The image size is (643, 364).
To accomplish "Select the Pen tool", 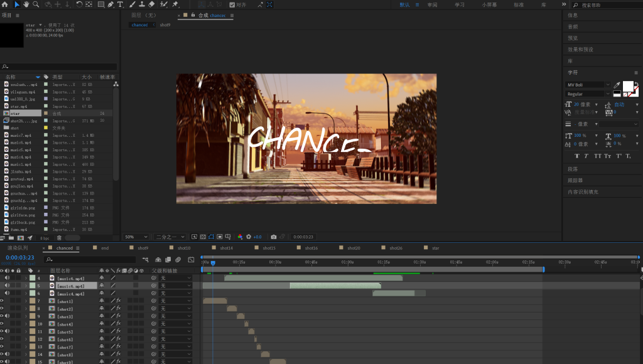I will (111, 4).
